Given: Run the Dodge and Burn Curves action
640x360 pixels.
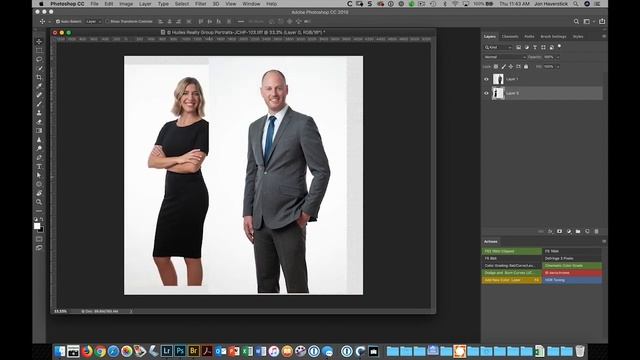Looking at the screenshot, I should click(x=512, y=273).
